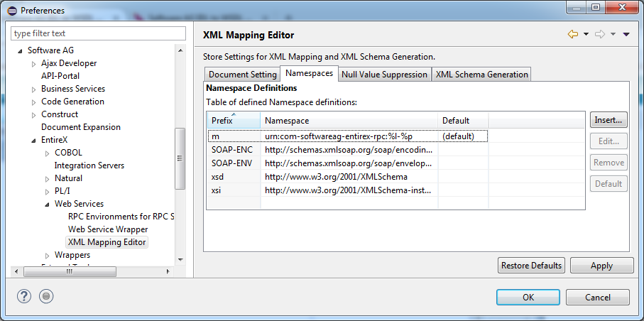Click the Remove button
This screenshot has width=644, height=321.
(608, 163)
